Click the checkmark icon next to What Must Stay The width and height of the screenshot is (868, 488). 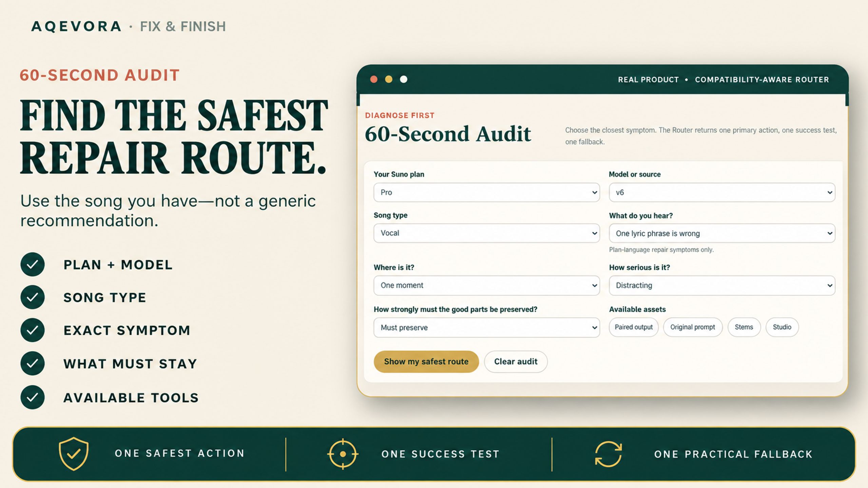(x=33, y=363)
